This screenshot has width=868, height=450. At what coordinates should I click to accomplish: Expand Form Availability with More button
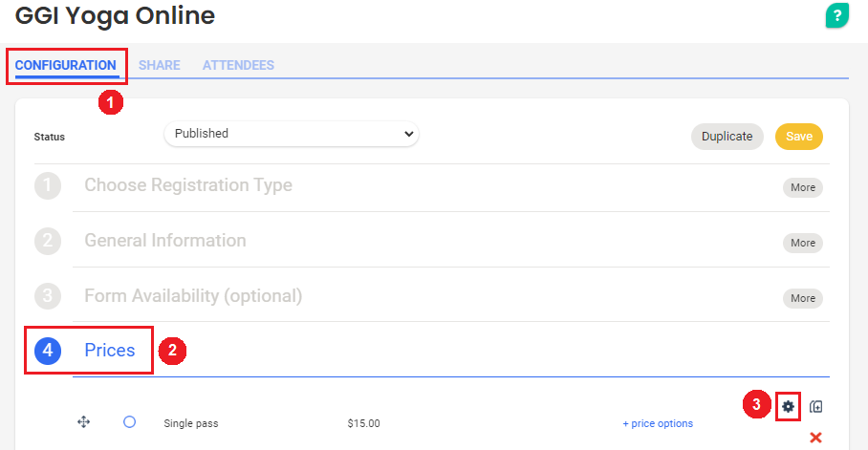tap(803, 298)
